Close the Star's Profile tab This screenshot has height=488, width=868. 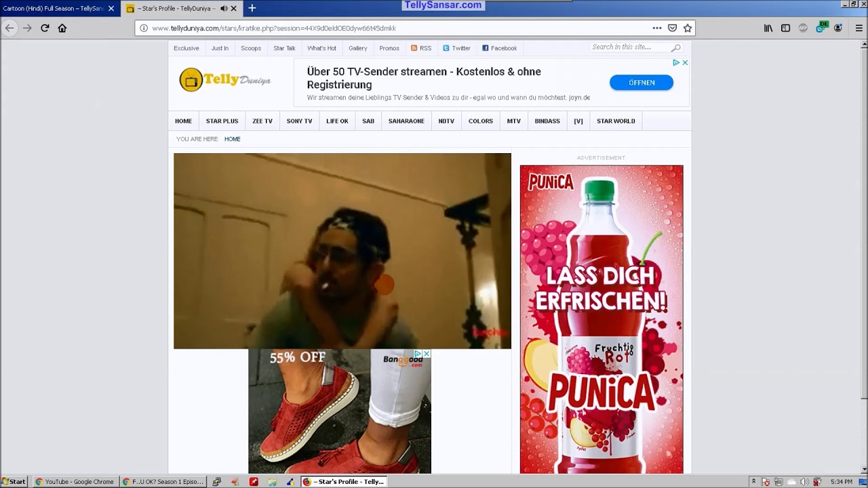234,8
